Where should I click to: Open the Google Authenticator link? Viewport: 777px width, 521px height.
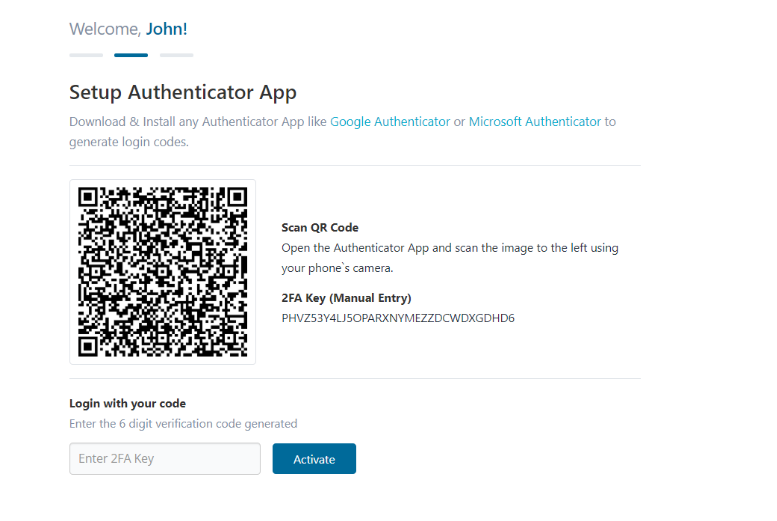point(390,122)
